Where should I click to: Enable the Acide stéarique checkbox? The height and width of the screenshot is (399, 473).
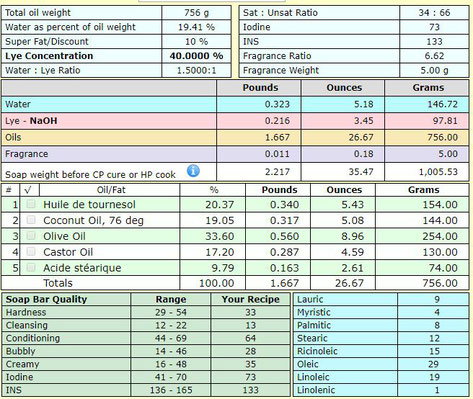31,267
